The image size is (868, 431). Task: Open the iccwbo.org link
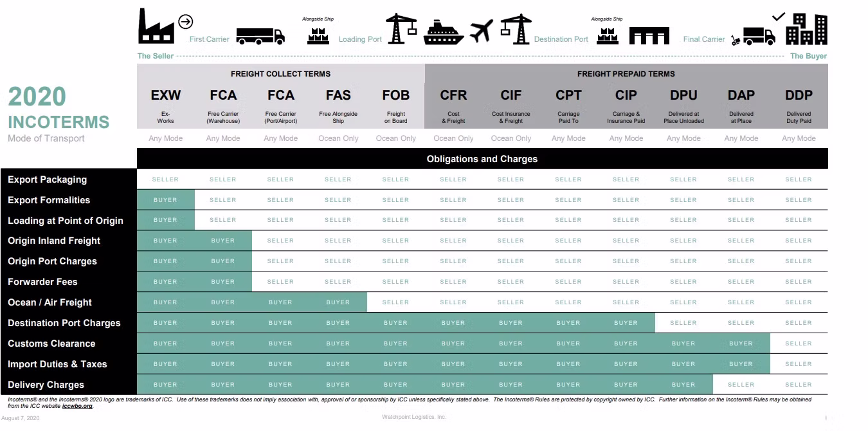click(x=77, y=406)
